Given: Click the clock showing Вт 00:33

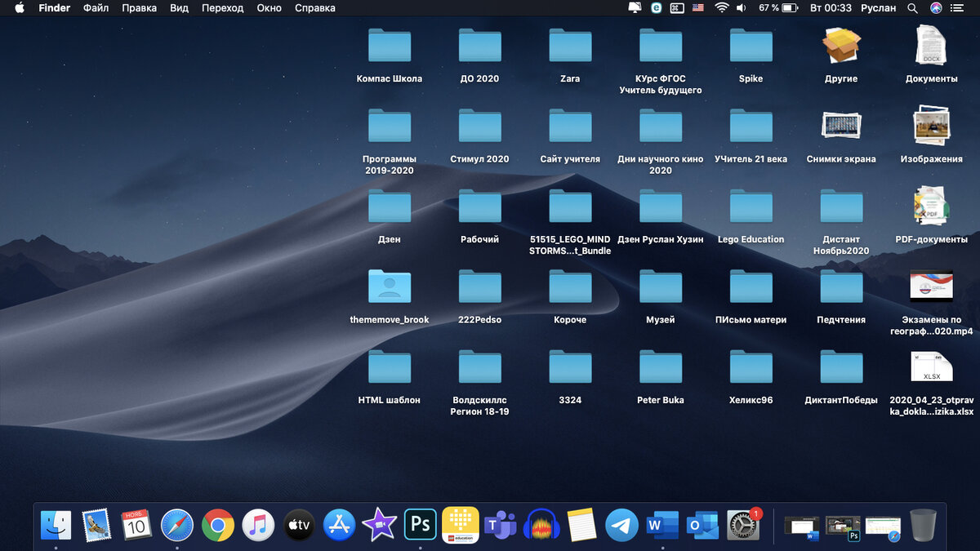Looking at the screenshot, I should 831,8.
